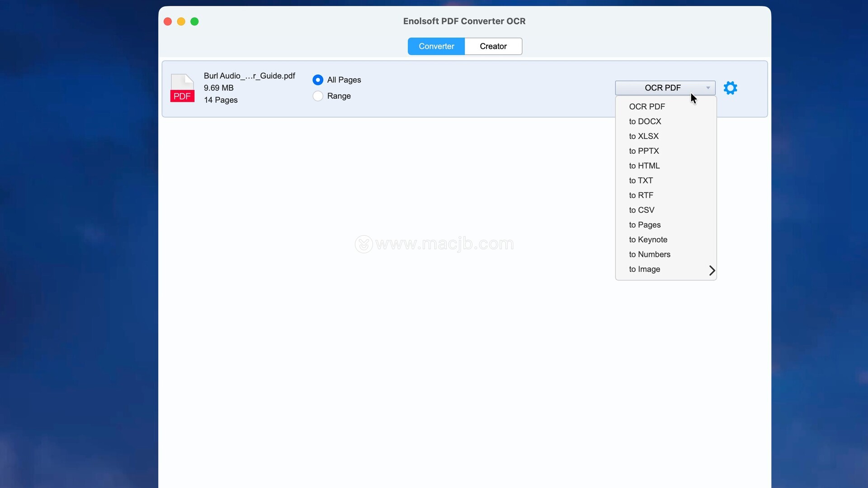Expand the to Image submenu arrow

(712, 270)
